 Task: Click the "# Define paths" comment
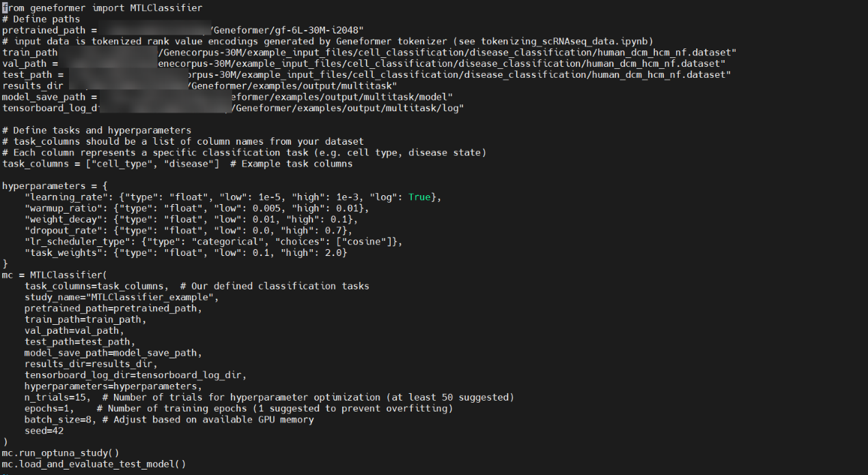41,19
